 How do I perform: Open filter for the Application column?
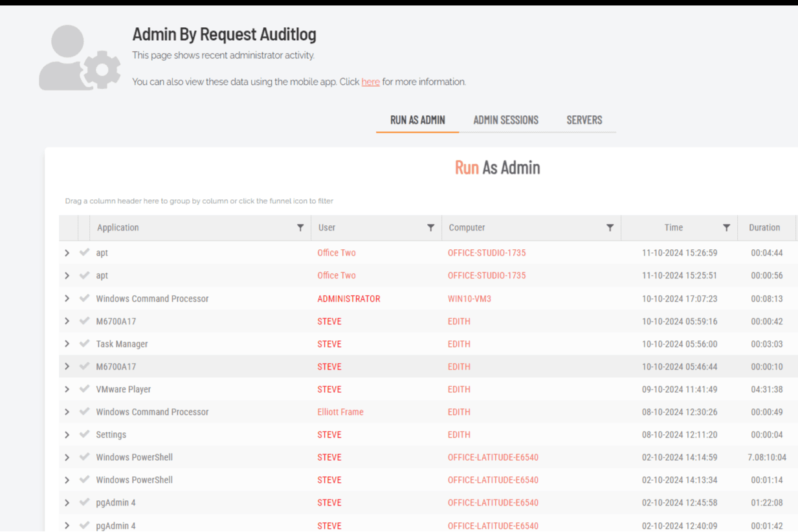pos(300,228)
